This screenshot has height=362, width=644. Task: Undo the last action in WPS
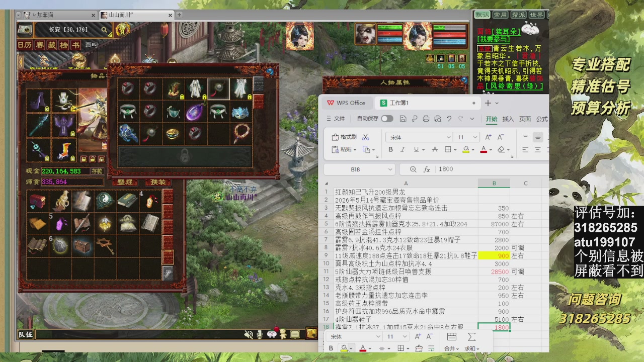pyautogui.click(x=449, y=119)
